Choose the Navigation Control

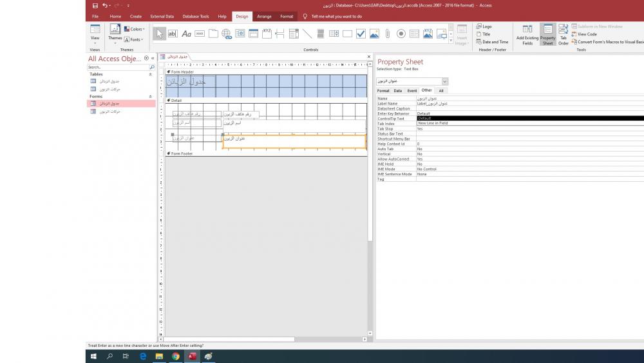(253, 34)
